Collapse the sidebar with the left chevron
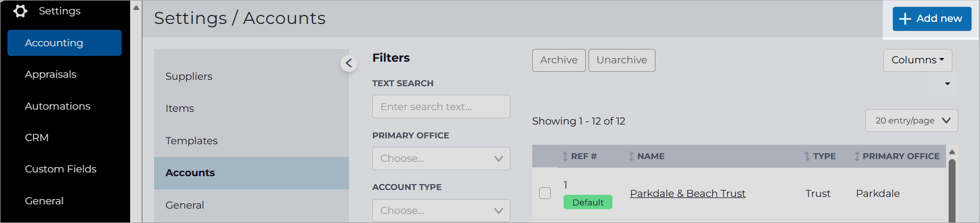Viewport: 980px width, 223px height. click(349, 63)
